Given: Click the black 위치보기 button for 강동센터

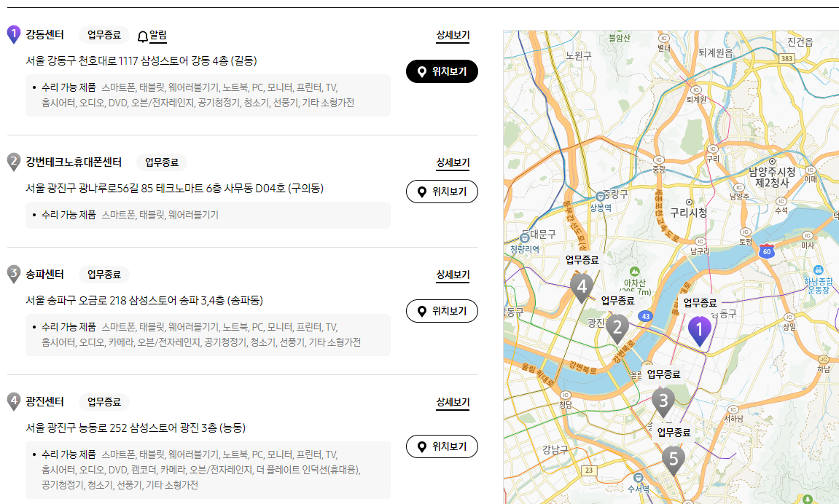Looking at the screenshot, I should [441, 71].
